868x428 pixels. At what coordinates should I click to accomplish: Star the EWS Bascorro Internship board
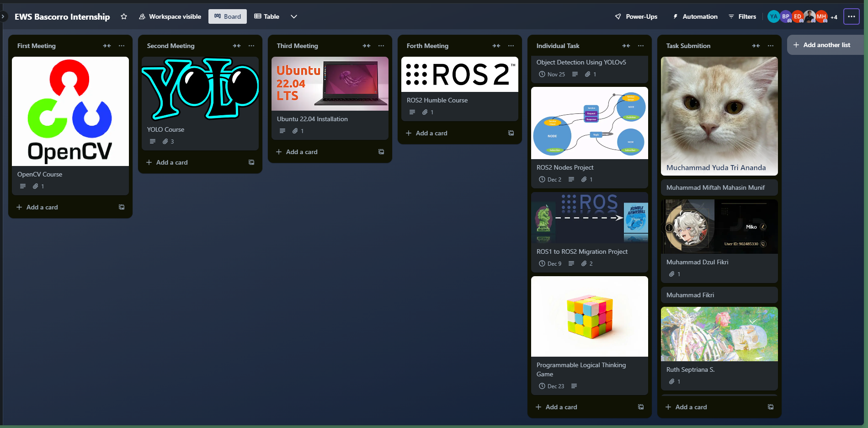(124, 16)
